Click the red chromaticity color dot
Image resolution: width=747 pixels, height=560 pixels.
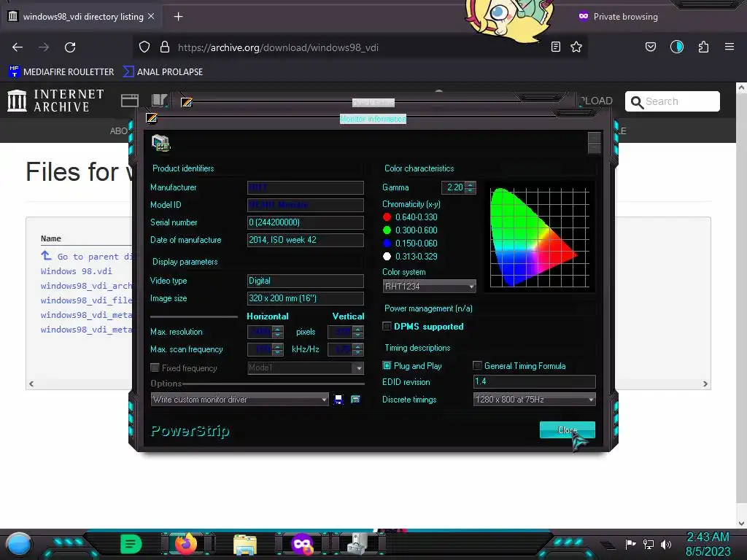pos(387,217)
